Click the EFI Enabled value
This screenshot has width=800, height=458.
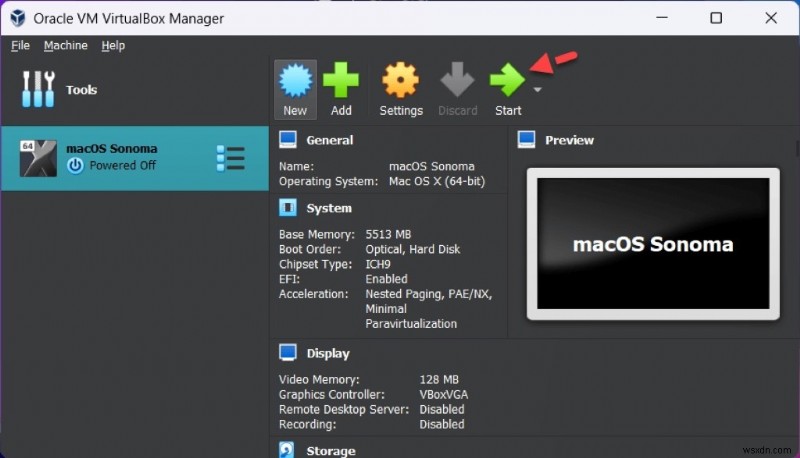point(386,279)
